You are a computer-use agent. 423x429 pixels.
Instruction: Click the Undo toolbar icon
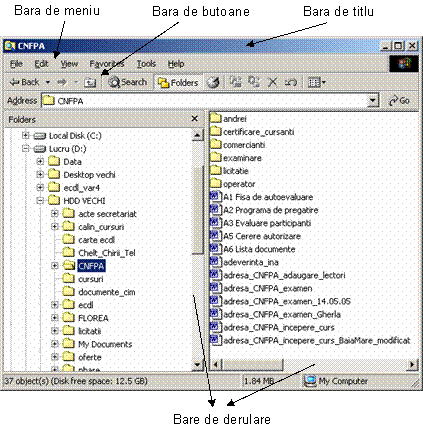(x=290, y=82)
